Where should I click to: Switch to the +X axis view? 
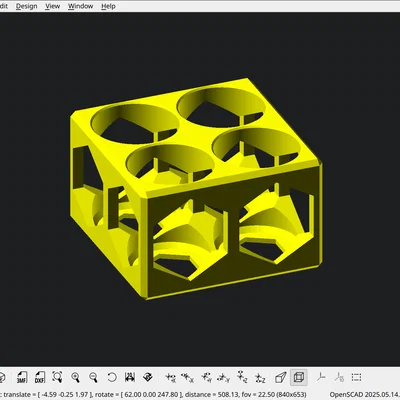(171, 377)
